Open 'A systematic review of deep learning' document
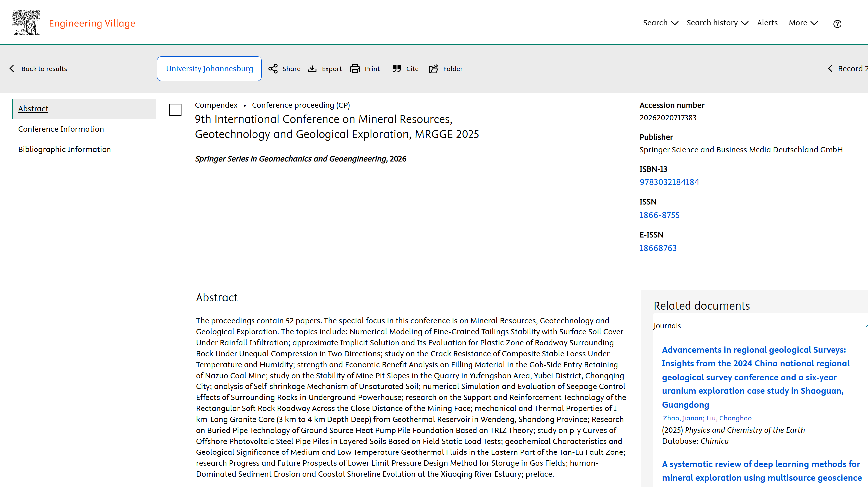The width and height of the screenshot is (868, 487). 761,471
